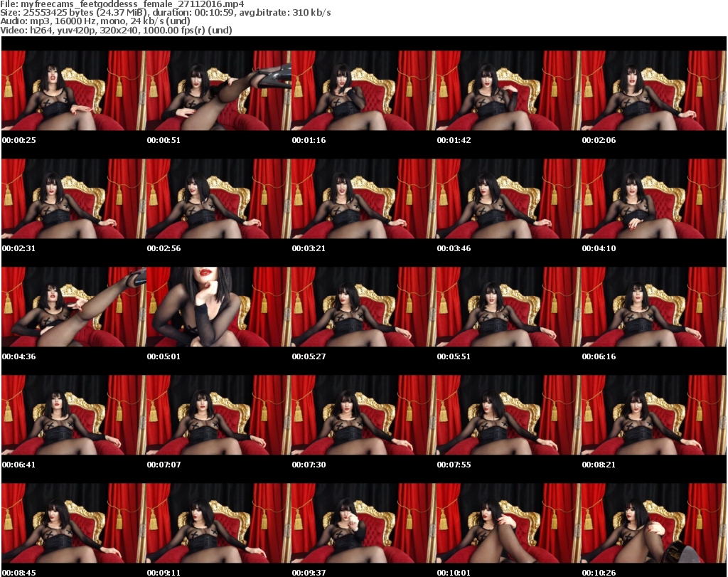Open the last thumbnail above 00:10:26
This screenshot has height=577, width=728.
(x=654, y=523)
